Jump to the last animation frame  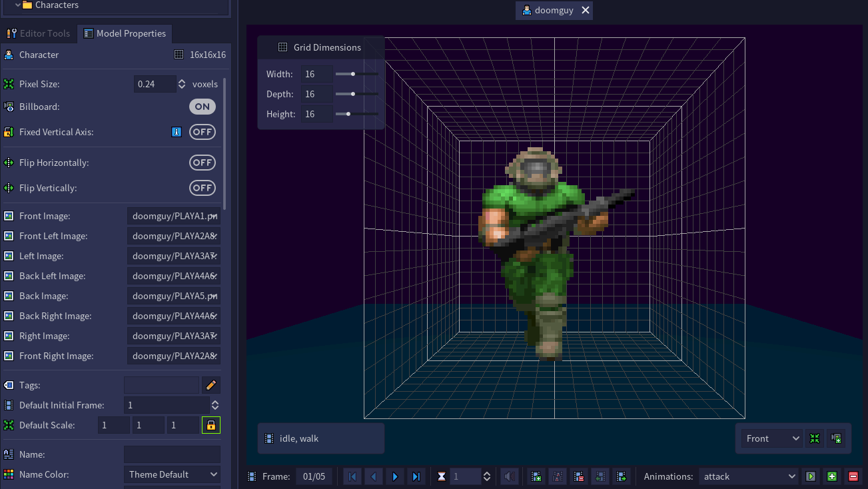click(x=416, y=476)
